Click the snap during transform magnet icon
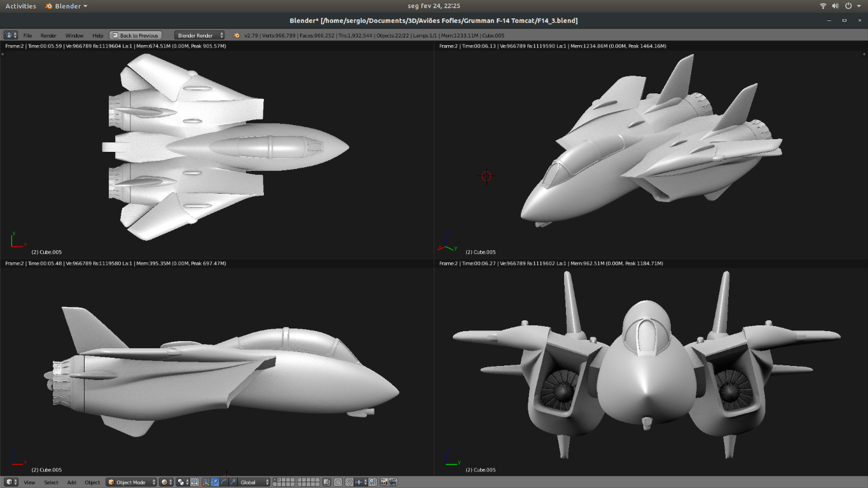This screenshot has width=868, height=488. [x=348, y=482]
